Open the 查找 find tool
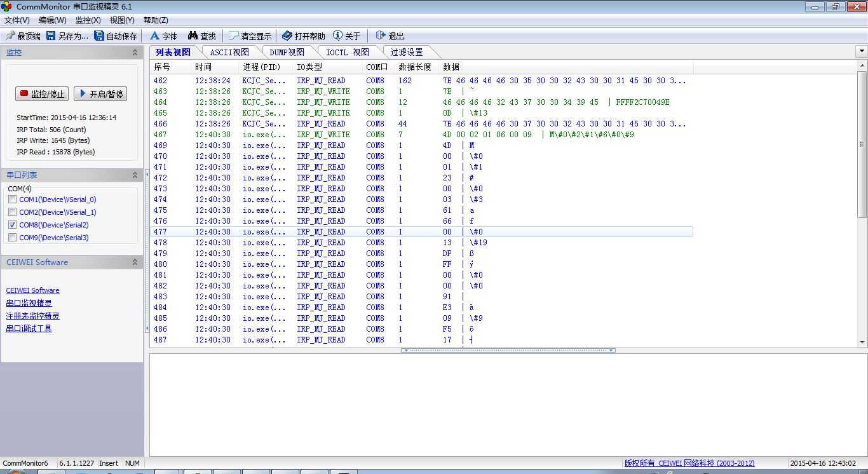The image size is (868, 474). (201, 36)
